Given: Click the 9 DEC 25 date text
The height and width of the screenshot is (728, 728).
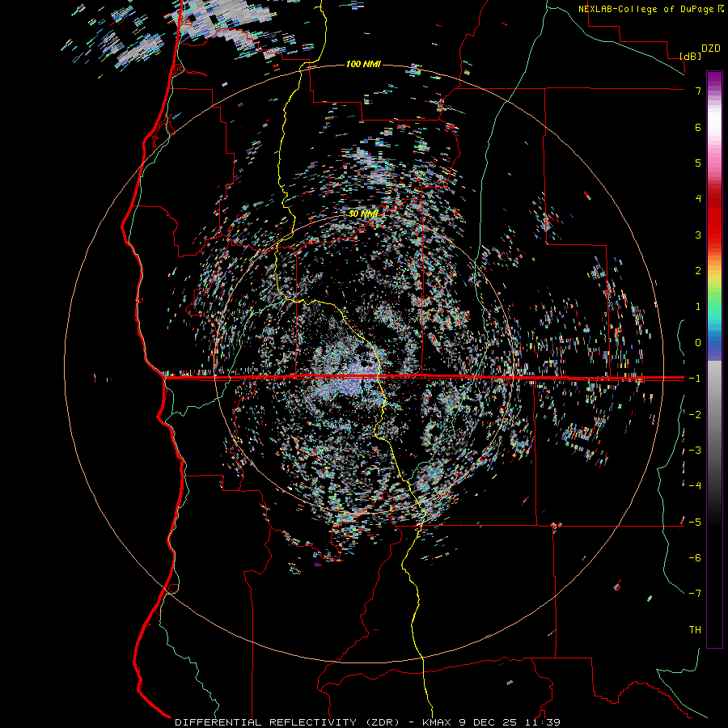Looking at the screenshot, I should coord(489,722).
